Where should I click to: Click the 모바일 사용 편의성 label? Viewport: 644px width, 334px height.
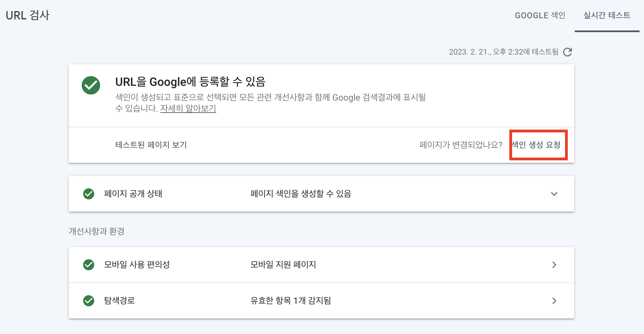137,265
